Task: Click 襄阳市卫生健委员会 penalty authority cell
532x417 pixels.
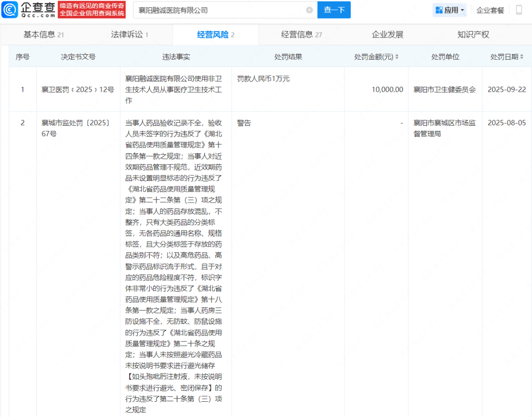Action: point(445,90)
